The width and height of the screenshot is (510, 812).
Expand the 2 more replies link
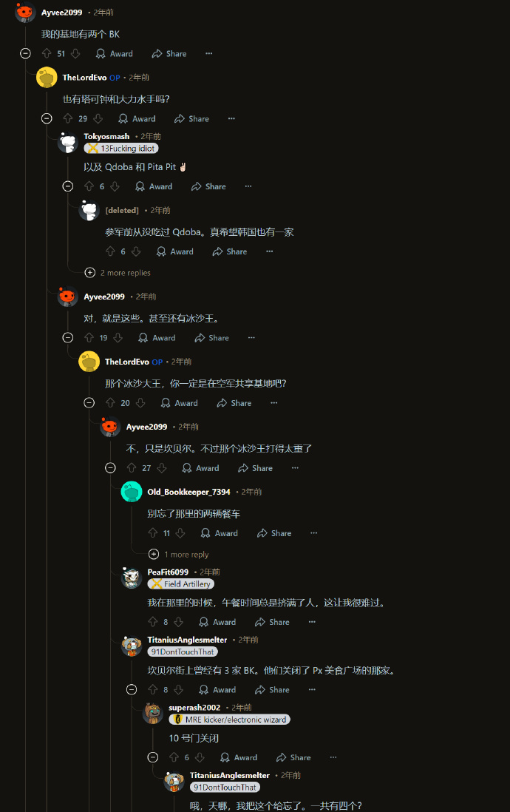click(125, 273)
